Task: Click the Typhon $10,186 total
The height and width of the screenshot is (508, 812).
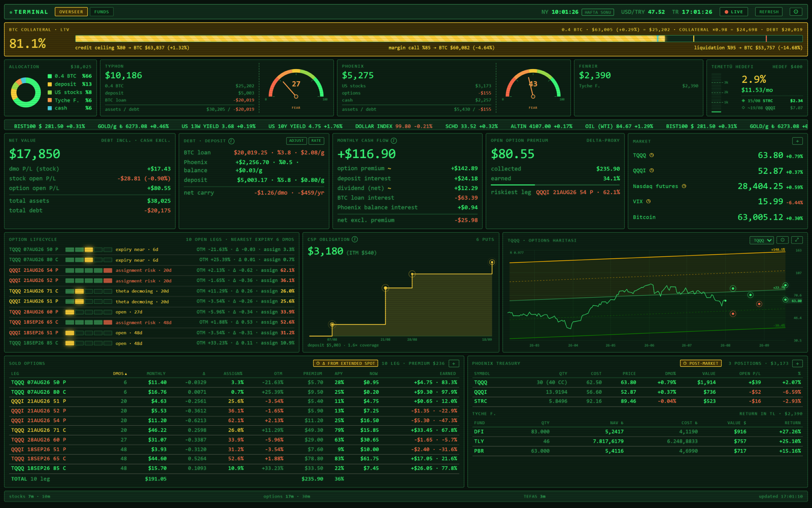Action: click(123, 75)
